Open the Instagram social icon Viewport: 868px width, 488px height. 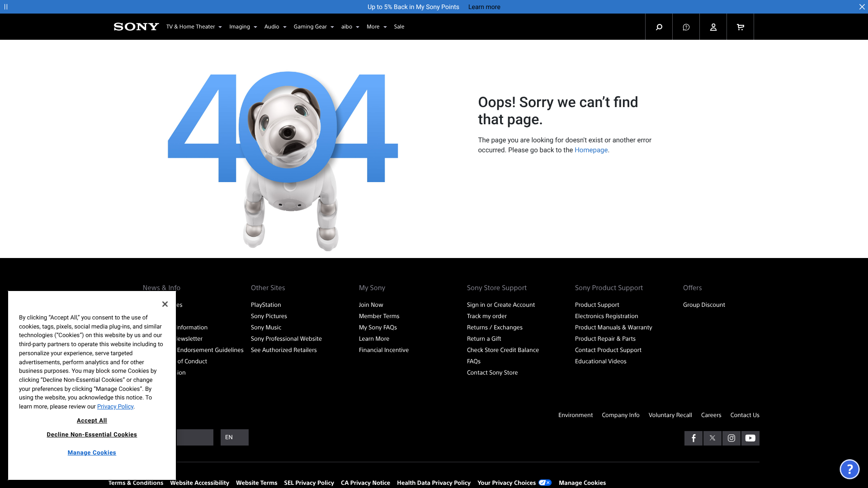point(731,438)
